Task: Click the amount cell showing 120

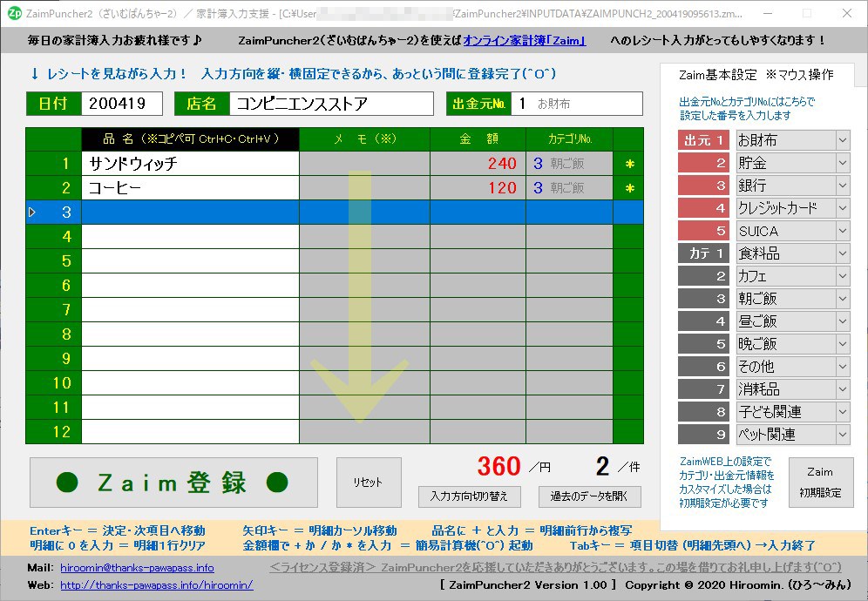Action: coord(478,188)
